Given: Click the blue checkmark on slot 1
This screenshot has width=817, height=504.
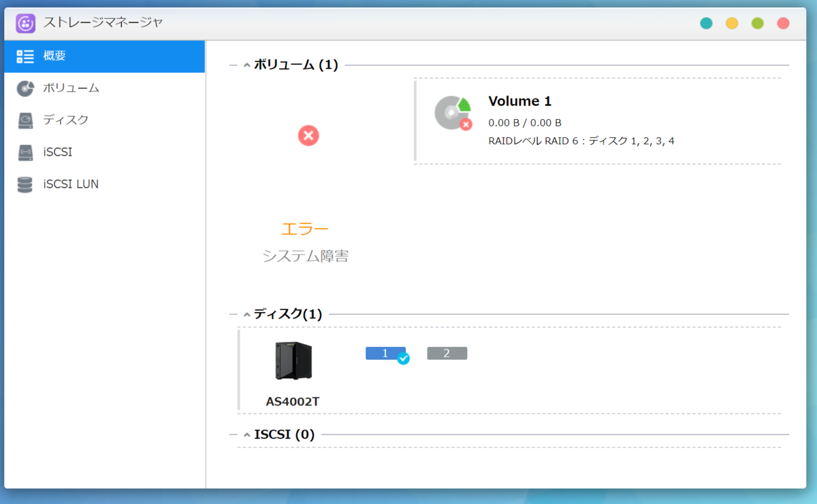Looking at the screenshot, I should pyautogui.click(x=402, y=359).
